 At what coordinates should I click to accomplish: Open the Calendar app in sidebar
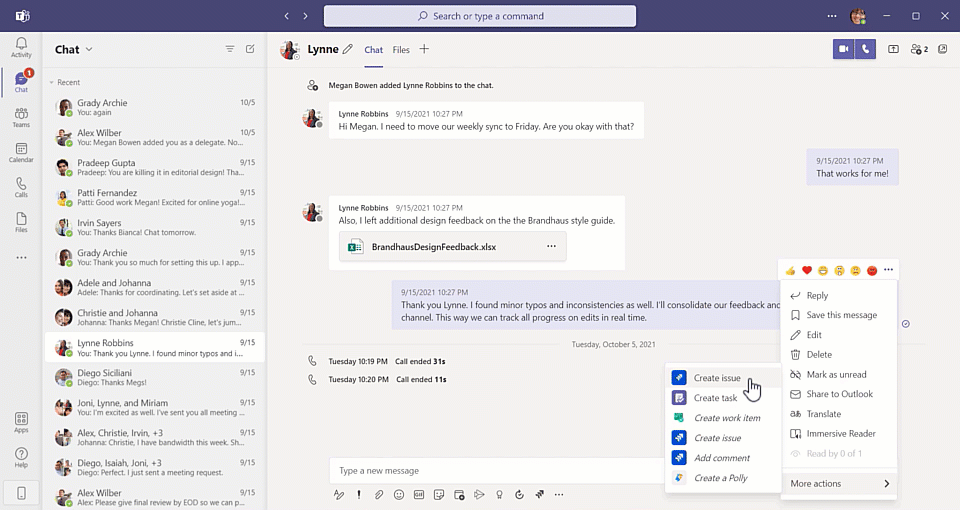click(x=21, y=153)
